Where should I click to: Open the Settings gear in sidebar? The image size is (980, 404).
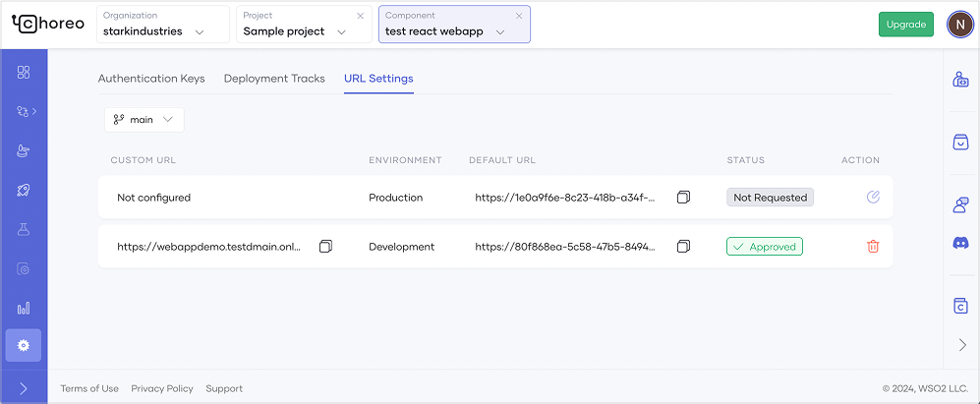(24, 345)
